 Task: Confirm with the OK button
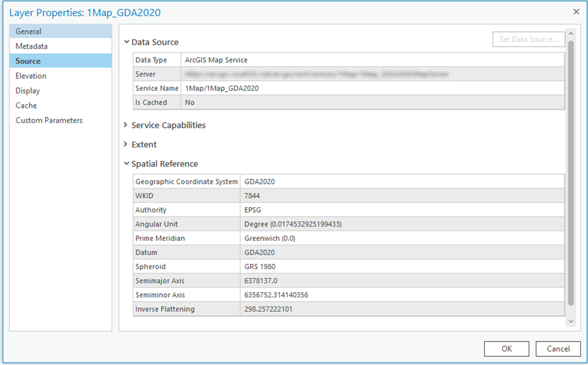[507, 349]
